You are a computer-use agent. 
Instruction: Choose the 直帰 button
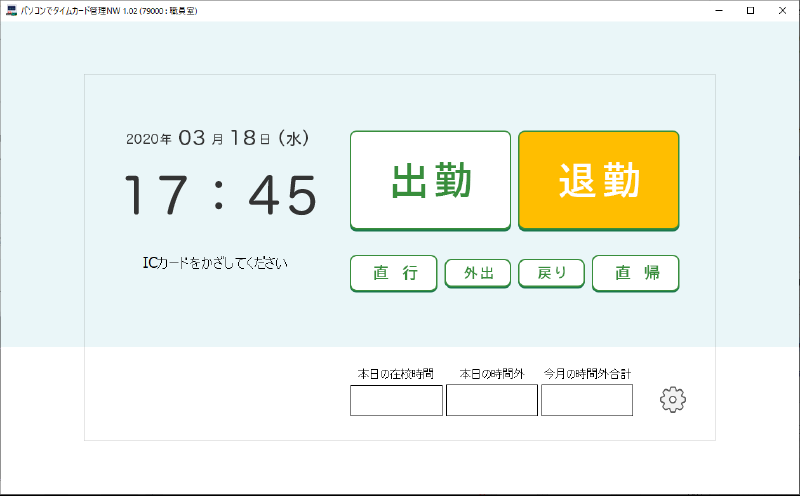point(635,273)
